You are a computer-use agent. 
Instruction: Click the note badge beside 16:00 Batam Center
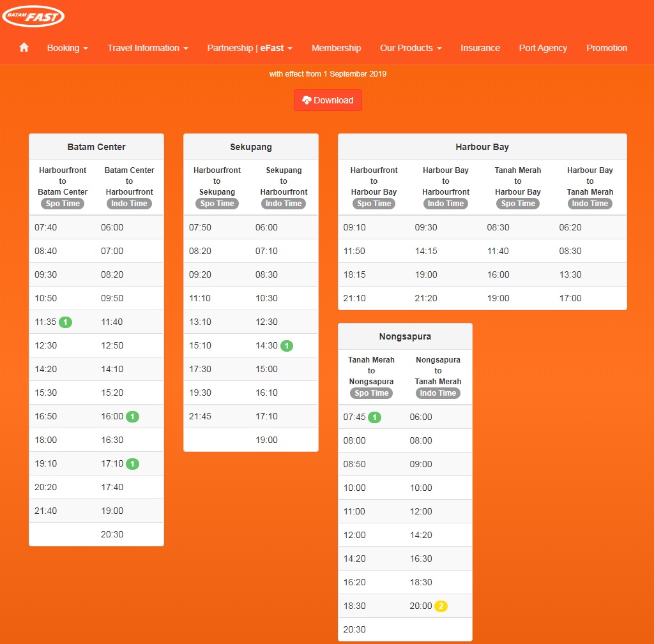tap(132, 417)
